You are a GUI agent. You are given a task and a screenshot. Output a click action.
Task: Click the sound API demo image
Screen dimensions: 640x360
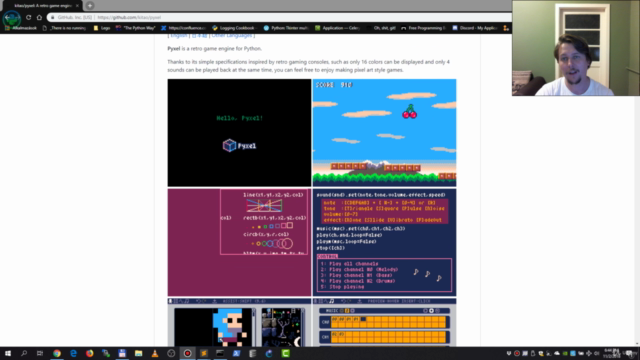384,242
